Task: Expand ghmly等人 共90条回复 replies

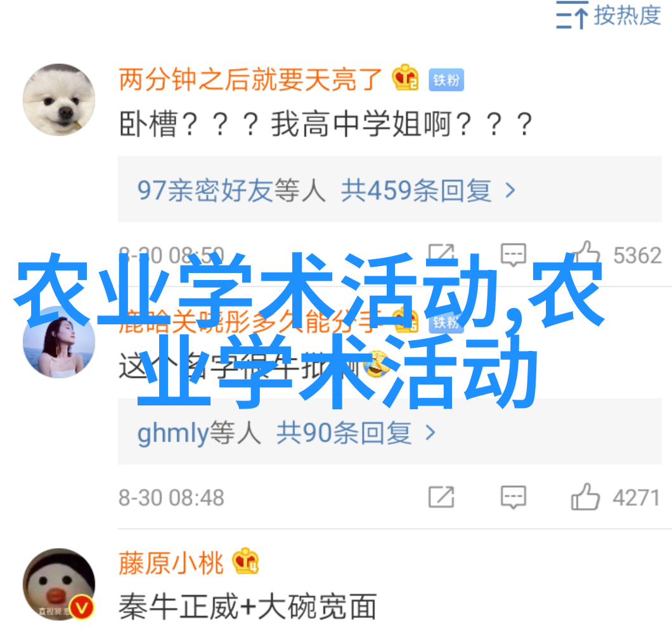Action: point(390,432)
